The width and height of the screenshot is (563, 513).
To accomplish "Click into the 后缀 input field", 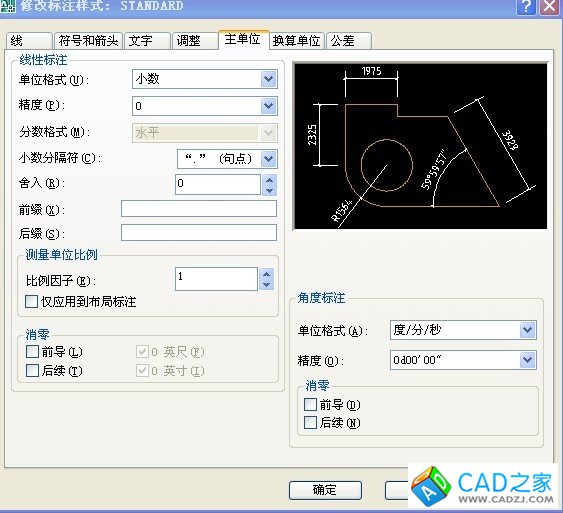I will [199, 233].
